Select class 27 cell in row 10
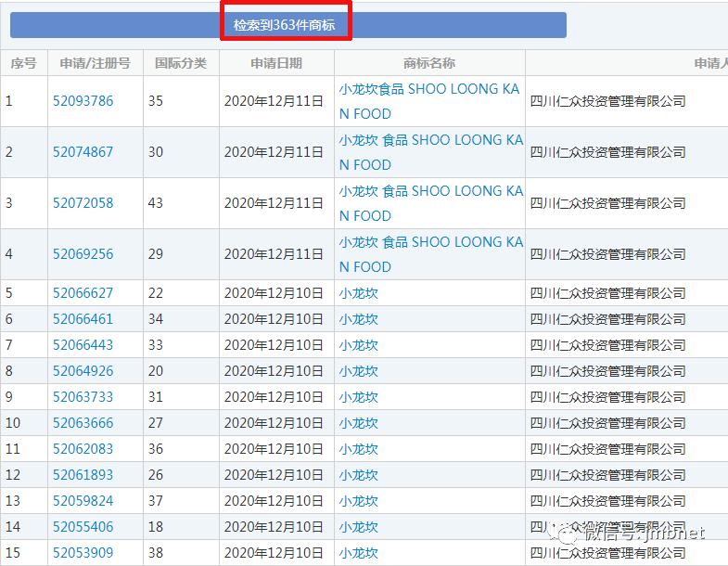The height and width of the screenshot is (566, 728). [x=181, y=423]
